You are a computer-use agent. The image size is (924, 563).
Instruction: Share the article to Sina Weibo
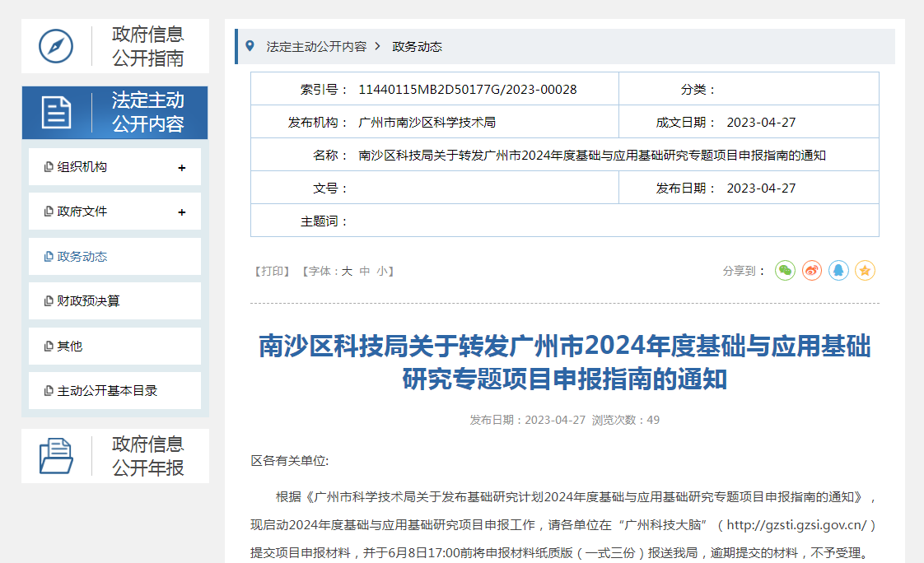pos(812,270)
